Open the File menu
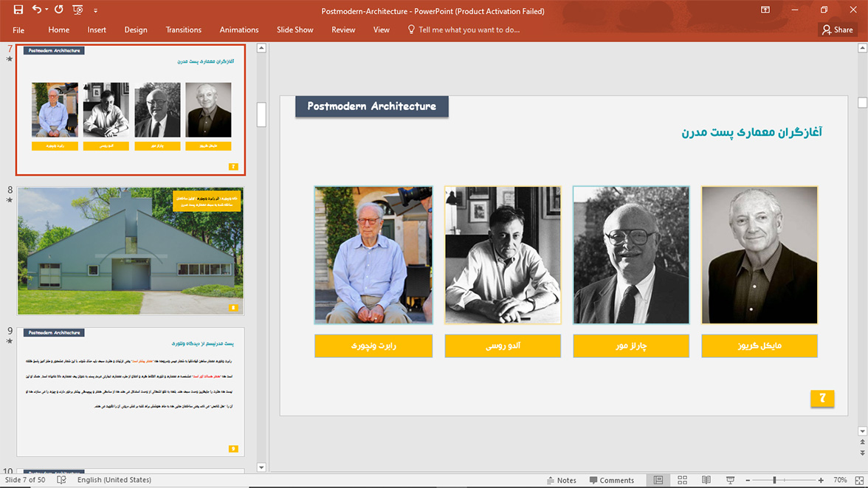 click(18, 30)
